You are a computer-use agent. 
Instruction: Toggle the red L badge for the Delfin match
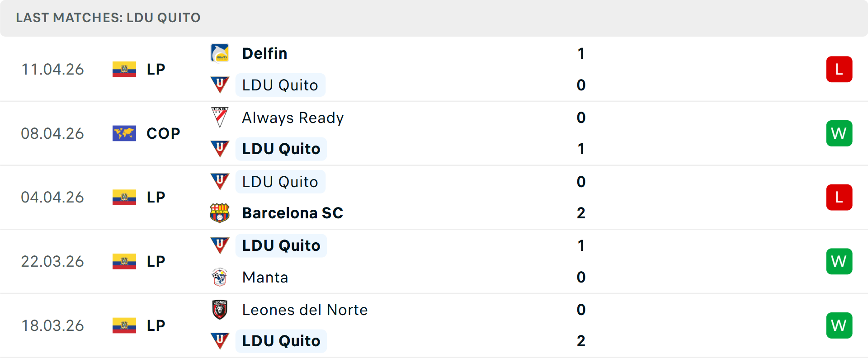click(840, 69)
